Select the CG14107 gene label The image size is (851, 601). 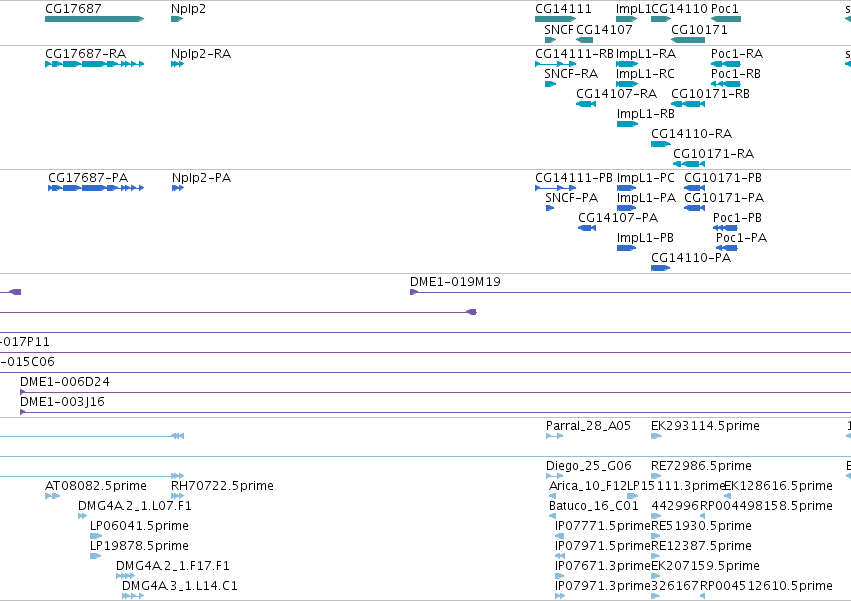(x=604, y=29)
